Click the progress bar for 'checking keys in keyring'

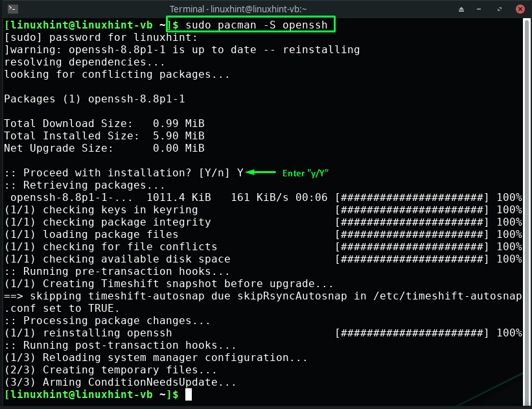pos(412,210)
